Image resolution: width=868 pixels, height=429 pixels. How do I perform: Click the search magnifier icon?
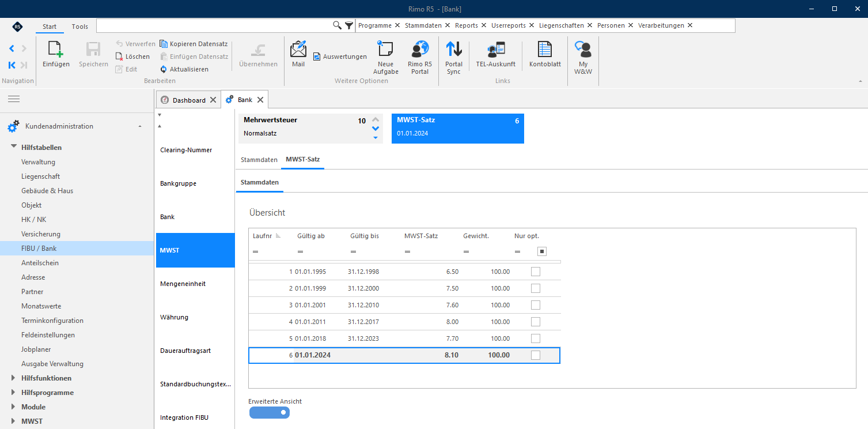338,25
